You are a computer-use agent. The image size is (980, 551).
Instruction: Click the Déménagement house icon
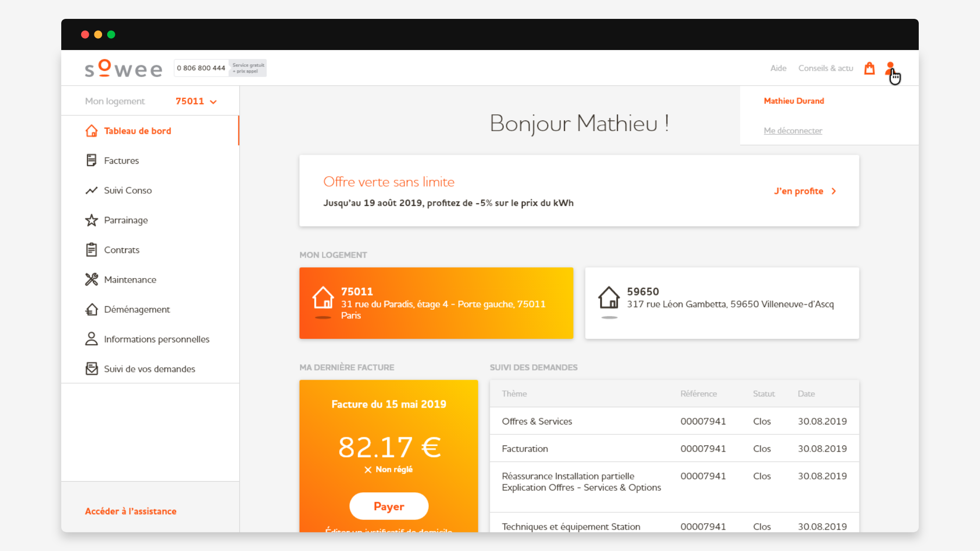tap(91, 310)
